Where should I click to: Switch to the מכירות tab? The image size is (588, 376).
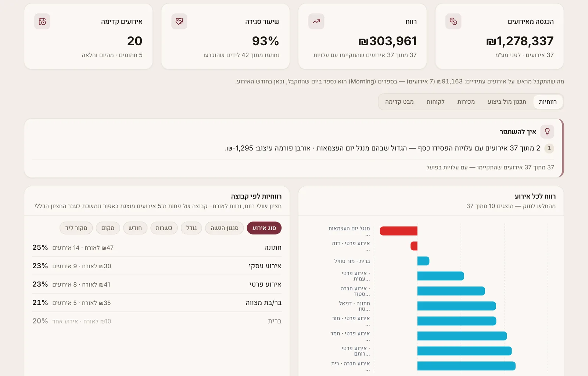466,102
